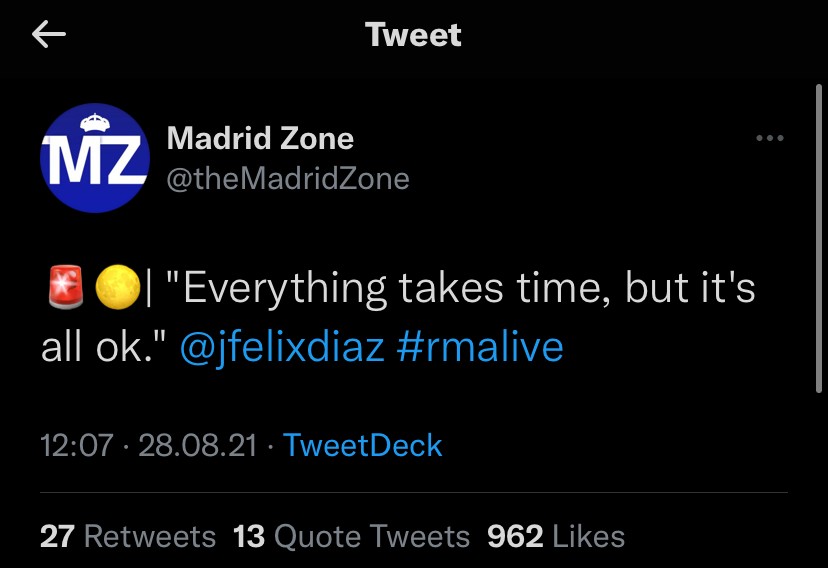The image size is (828, 568).
Task: Show the 962 Likes list
Action: [555, 536]
